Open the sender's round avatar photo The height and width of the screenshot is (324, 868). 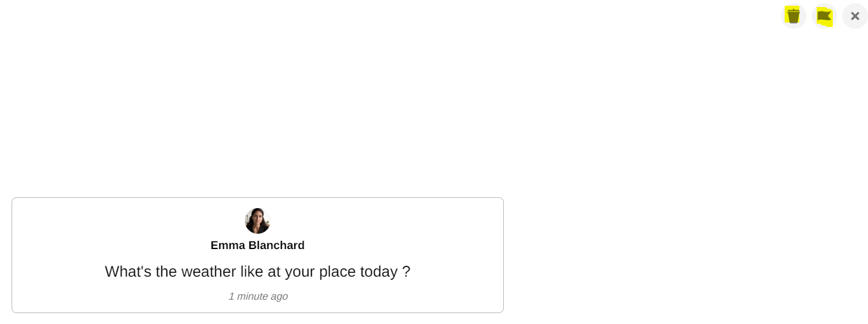tap(258, 221)
